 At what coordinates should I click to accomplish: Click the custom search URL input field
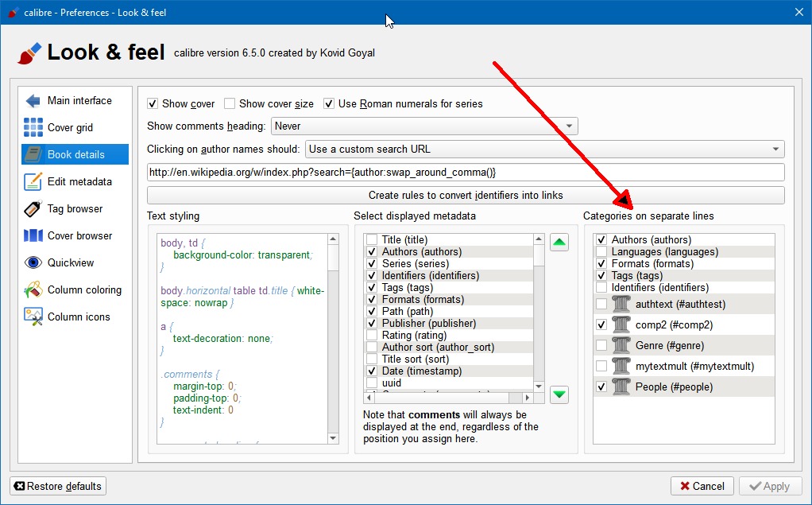pos(466,172)
